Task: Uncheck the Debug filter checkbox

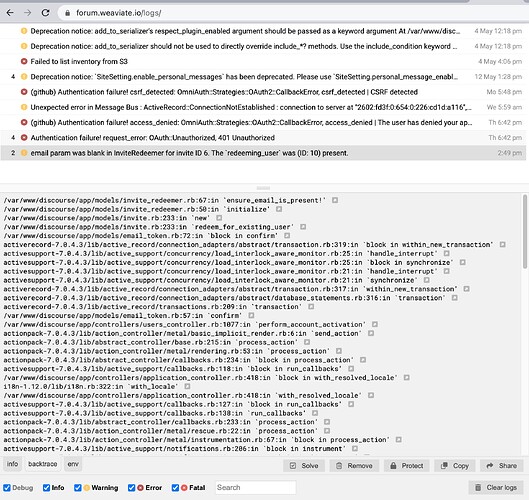Action: coord(7,488)
